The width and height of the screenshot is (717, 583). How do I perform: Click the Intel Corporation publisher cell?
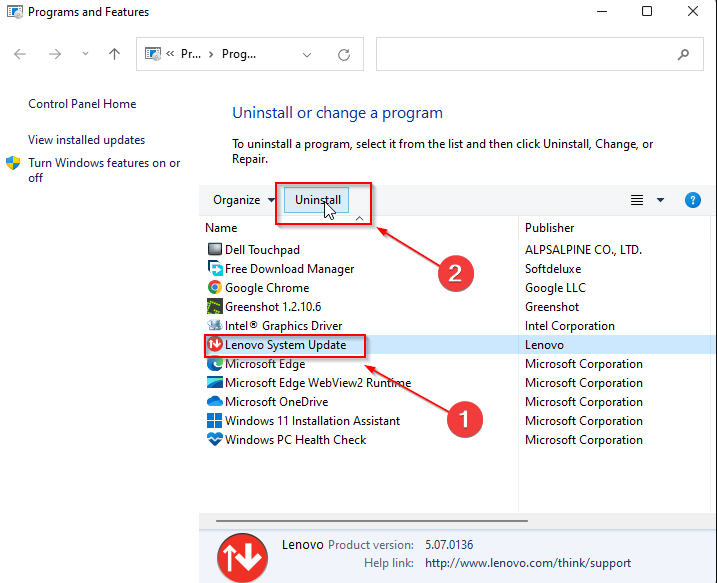pyautogui.click(x=570, y=326)
